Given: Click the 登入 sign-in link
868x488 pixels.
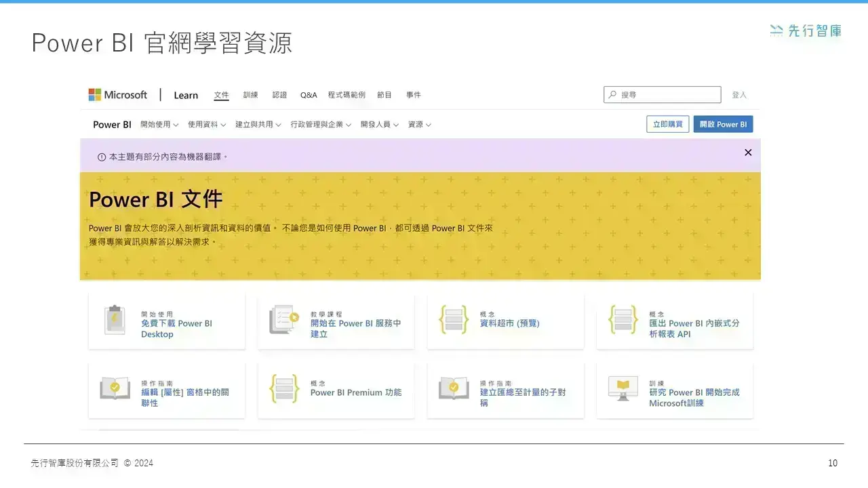Looking at the screenshot, I should pos(739,95).
